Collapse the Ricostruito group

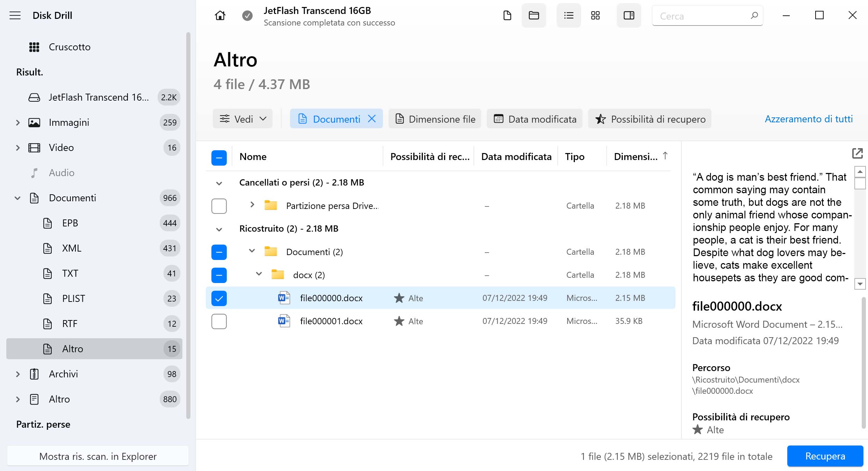[x=219, y=229]
